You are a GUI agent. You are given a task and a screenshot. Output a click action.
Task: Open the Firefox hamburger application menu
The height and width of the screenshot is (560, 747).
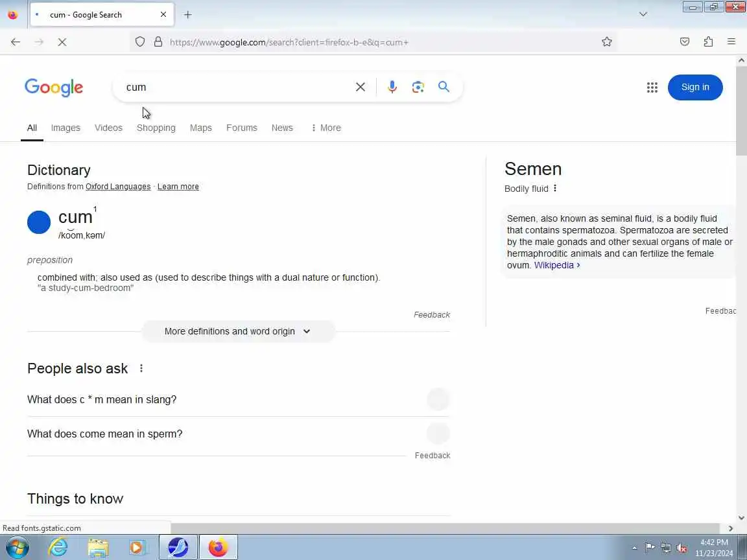731,42
